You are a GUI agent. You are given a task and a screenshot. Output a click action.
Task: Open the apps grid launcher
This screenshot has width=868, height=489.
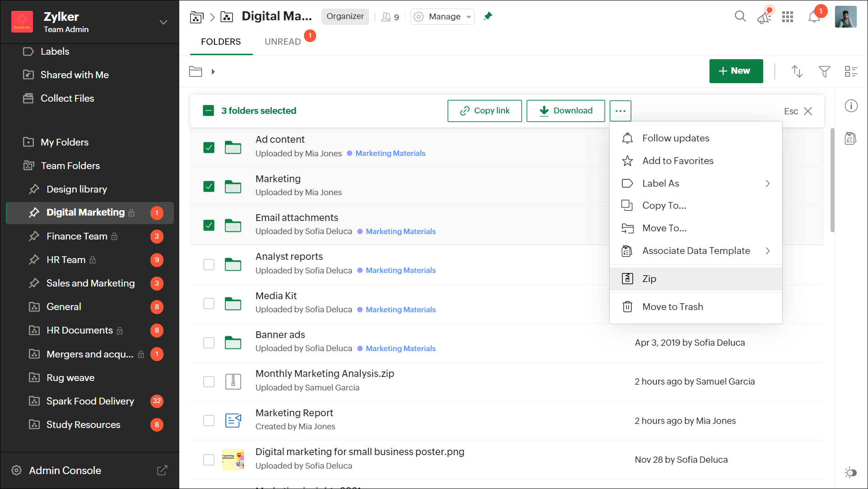pos(788,17)
